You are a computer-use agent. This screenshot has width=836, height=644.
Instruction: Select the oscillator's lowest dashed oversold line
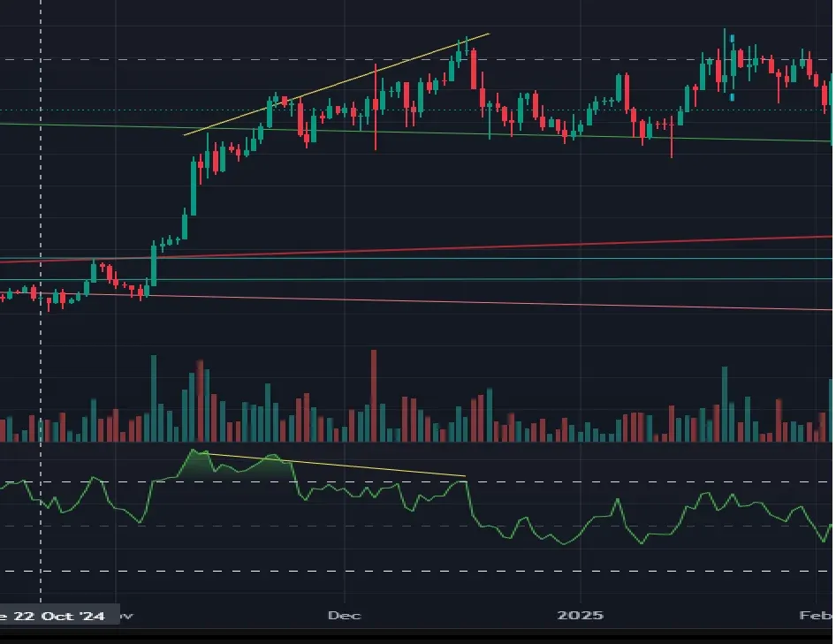(x=416, y=571)
